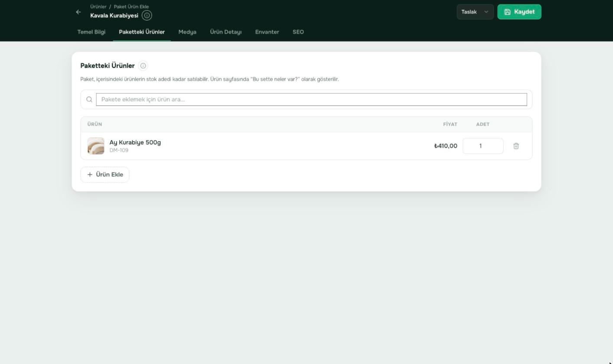The width and height of the screenshot is (613, 364).
Task: Focus the product search input field
Action: click(311, 100)
